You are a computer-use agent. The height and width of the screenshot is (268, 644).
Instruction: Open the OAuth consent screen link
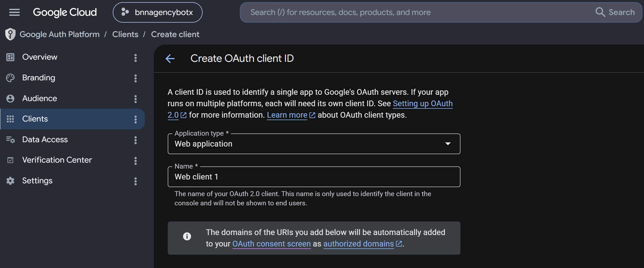(271, 244)
